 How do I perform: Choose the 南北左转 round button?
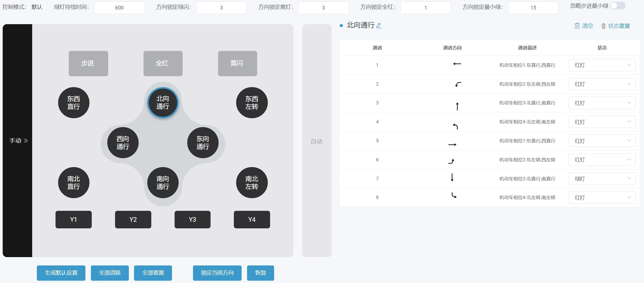pyautogui.click(x=252, y=183)
